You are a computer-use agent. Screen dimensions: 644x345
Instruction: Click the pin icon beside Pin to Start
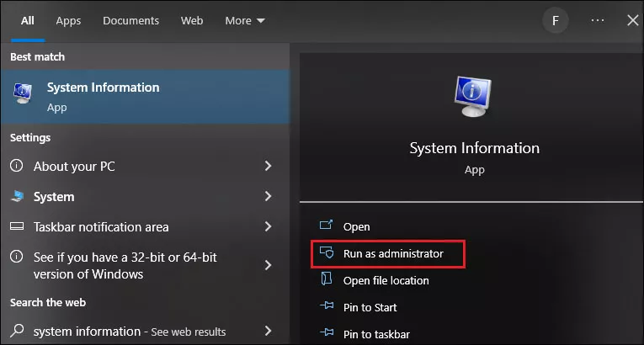point(327,306)
